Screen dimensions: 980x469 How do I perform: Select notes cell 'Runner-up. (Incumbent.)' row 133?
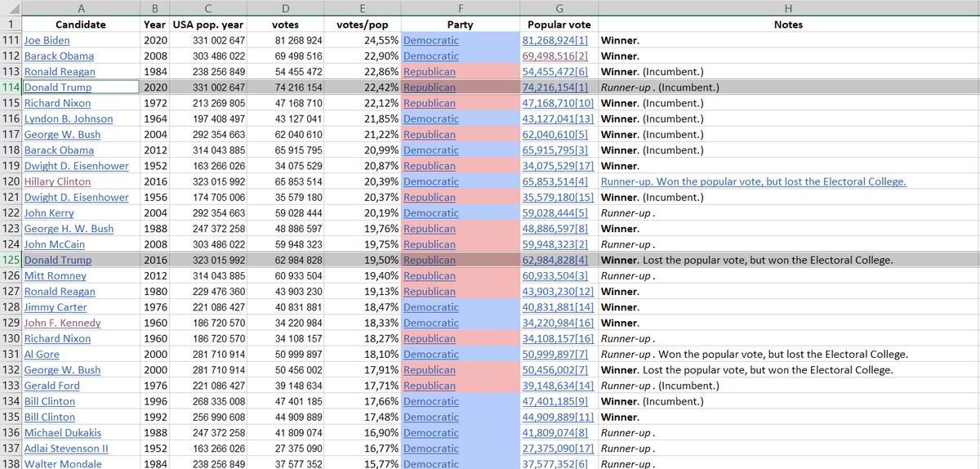pos(789,386)
